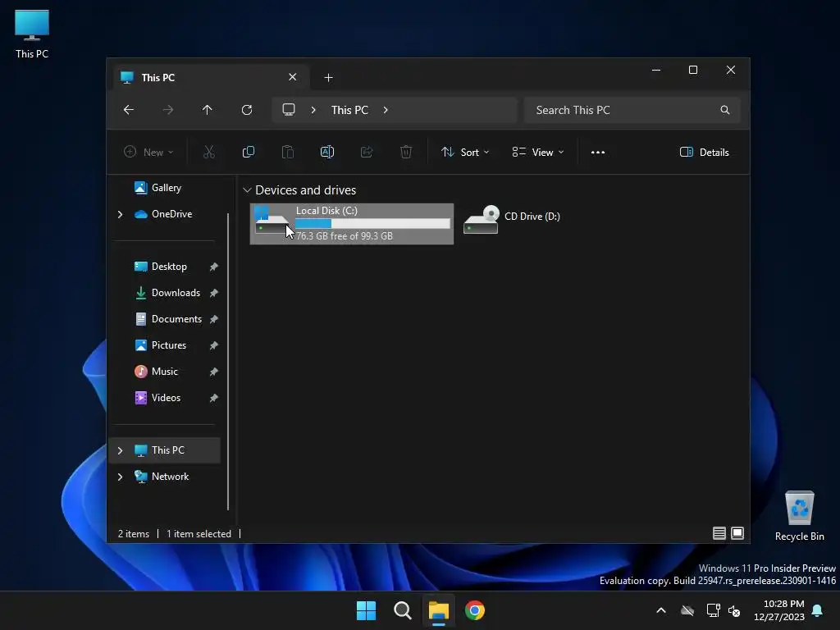Show hidden system tray icons
The image size is (840, 630).
(x=661, y=610)
